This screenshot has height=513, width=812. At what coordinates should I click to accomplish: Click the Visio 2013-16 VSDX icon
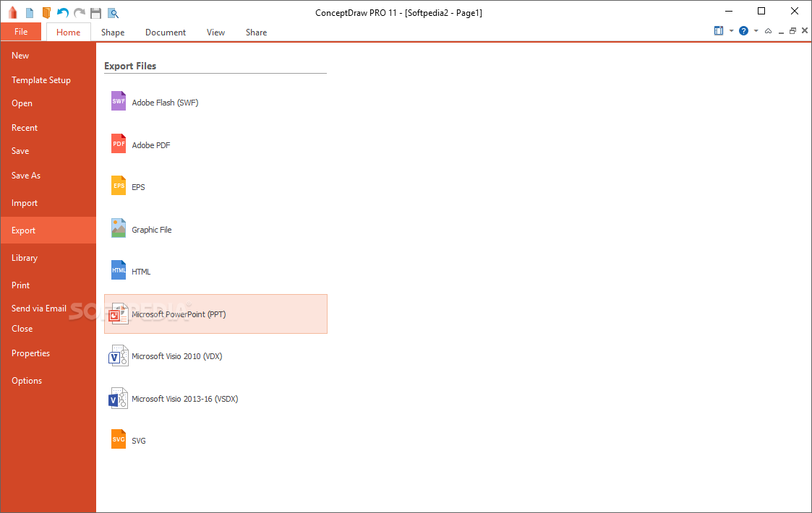(118, 398)
